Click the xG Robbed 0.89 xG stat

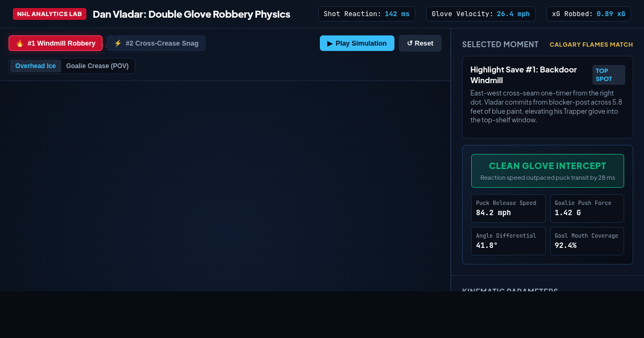pos(589,14)
